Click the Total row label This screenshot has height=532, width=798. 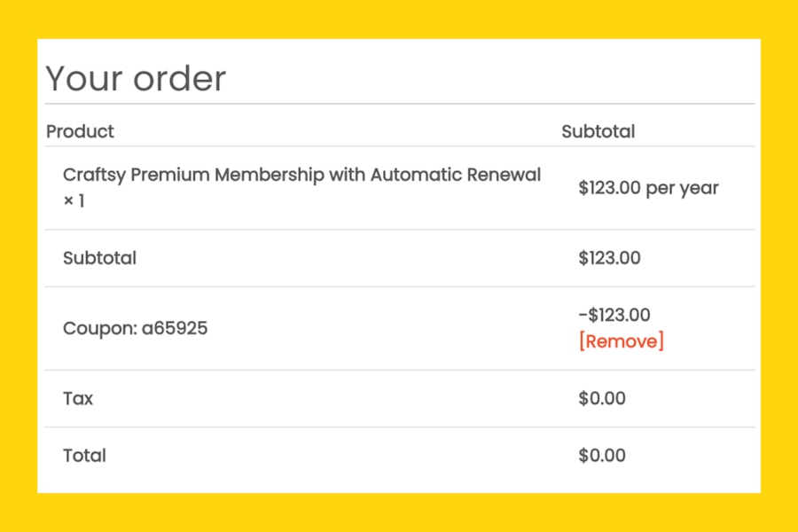84,456
